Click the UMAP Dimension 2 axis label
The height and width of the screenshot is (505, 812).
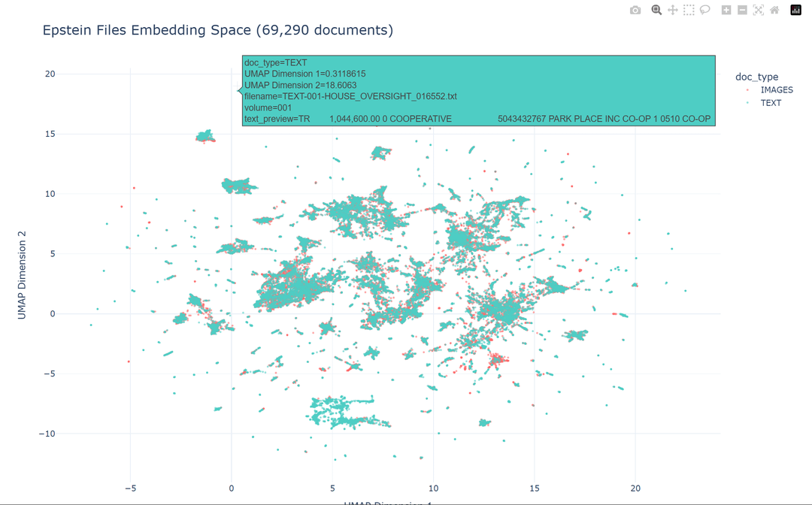click(x=23, y=275)
